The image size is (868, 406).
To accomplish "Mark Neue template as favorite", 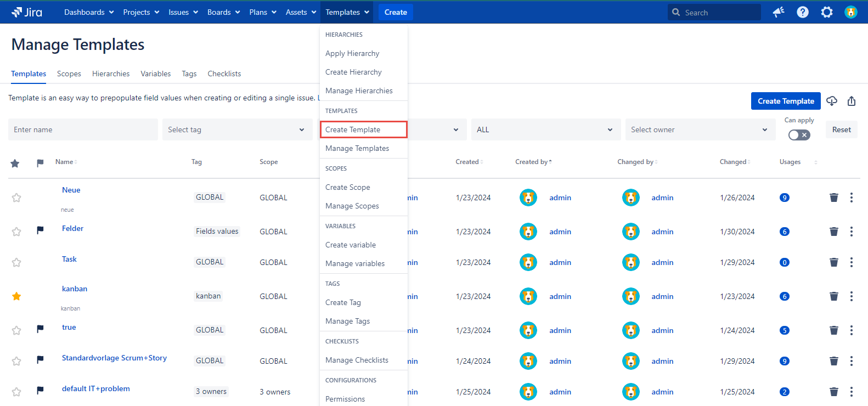I will (16, 198).
